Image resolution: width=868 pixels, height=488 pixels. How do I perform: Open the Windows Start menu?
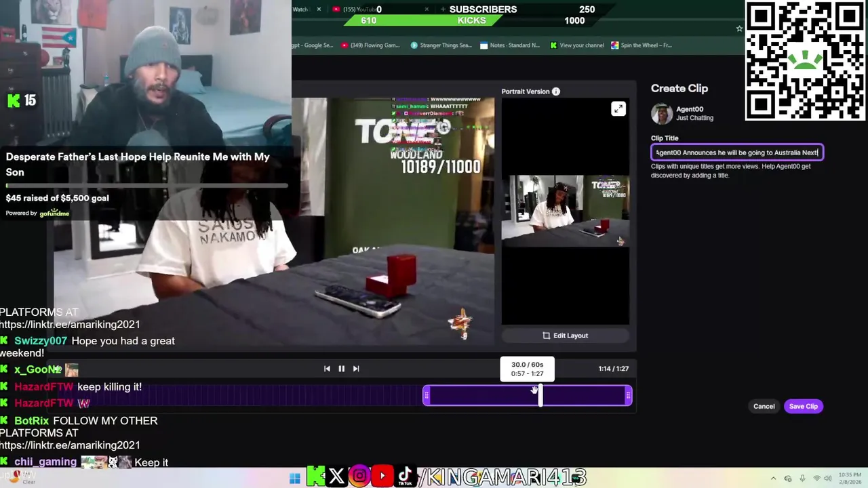(x=294, y=479)
